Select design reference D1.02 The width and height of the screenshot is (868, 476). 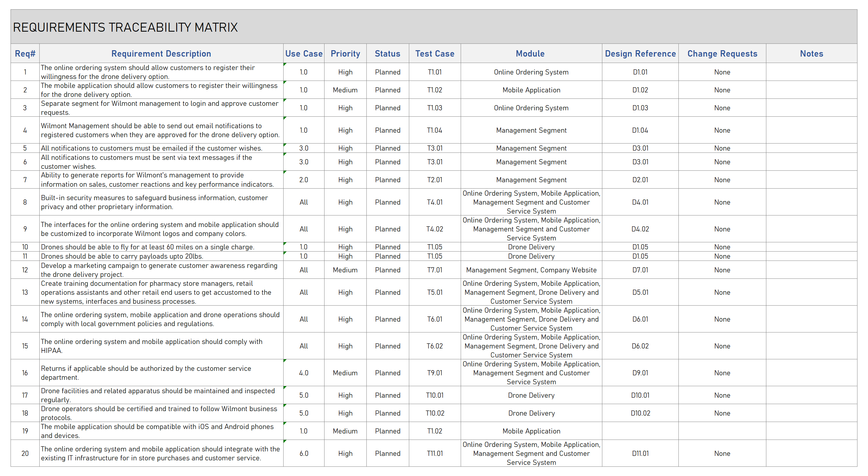(x=640, y=90)
